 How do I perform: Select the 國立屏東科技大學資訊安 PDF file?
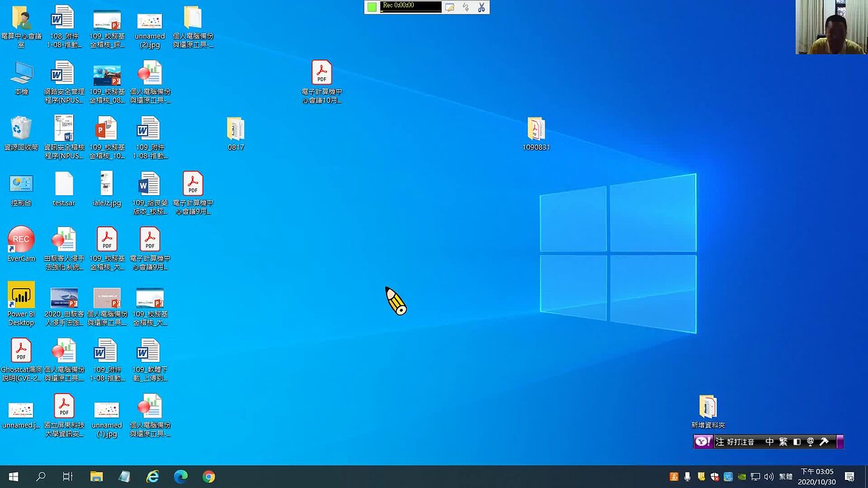click(64, 415)
